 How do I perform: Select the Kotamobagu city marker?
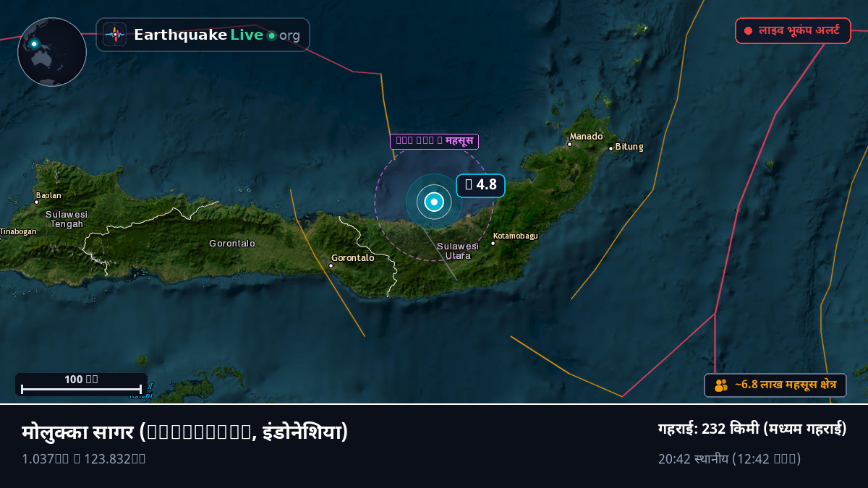click(493, 243)
